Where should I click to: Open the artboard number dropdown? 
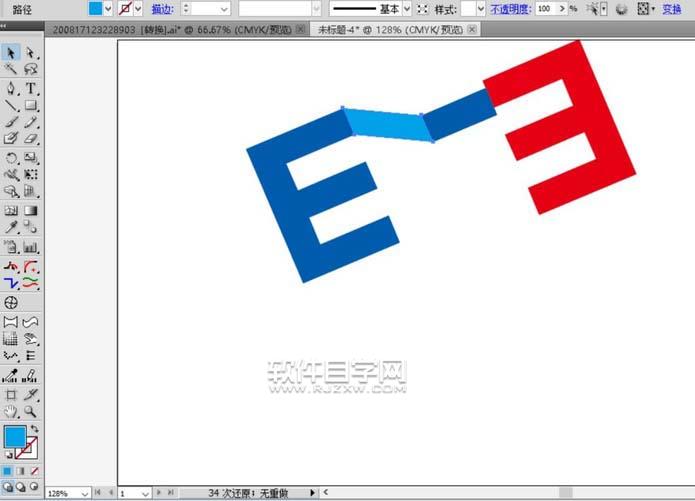(x=145, y=493)
